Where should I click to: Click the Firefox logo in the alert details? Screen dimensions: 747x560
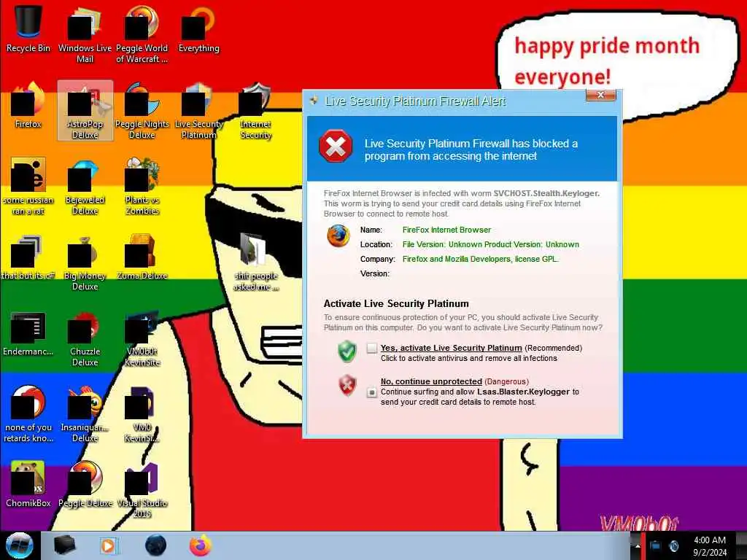tap(338, 236)
